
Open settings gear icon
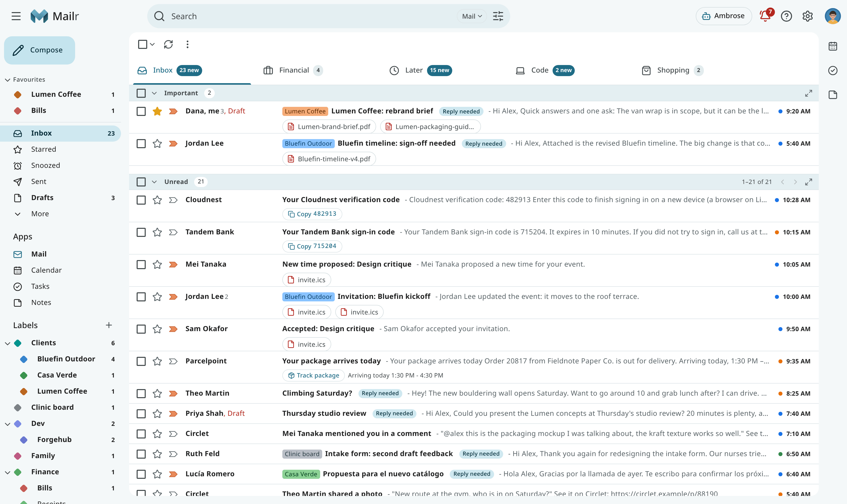[x=807, y=16]
